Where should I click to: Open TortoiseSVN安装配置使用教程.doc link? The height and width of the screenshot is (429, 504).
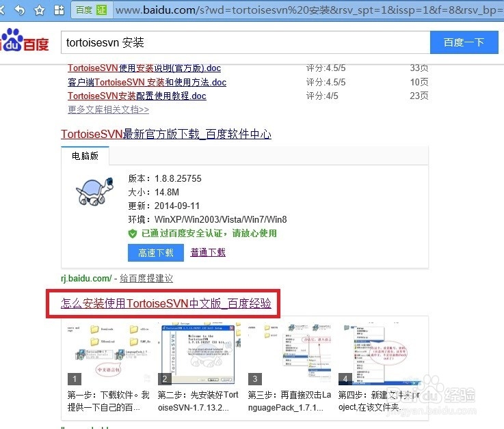point(137,96)
